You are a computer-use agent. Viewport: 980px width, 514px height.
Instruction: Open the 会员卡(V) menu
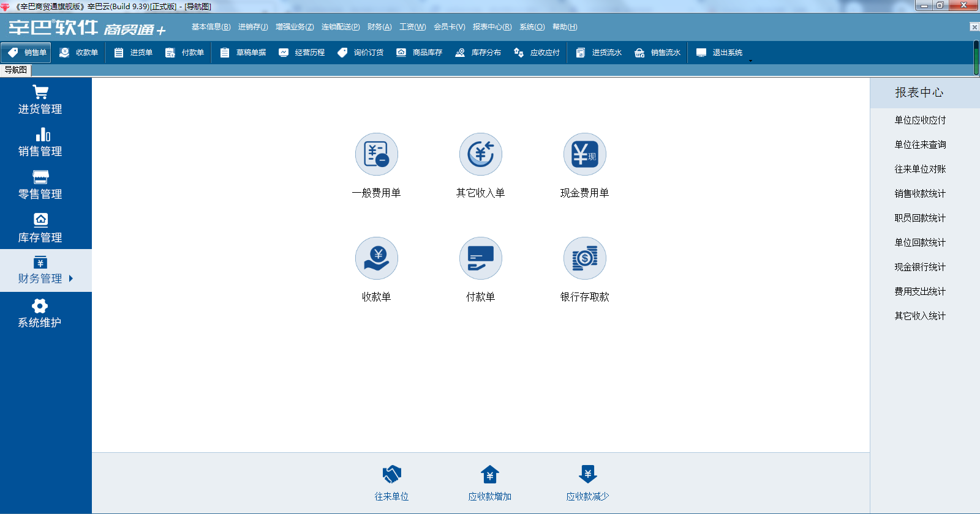pos(450,27)
